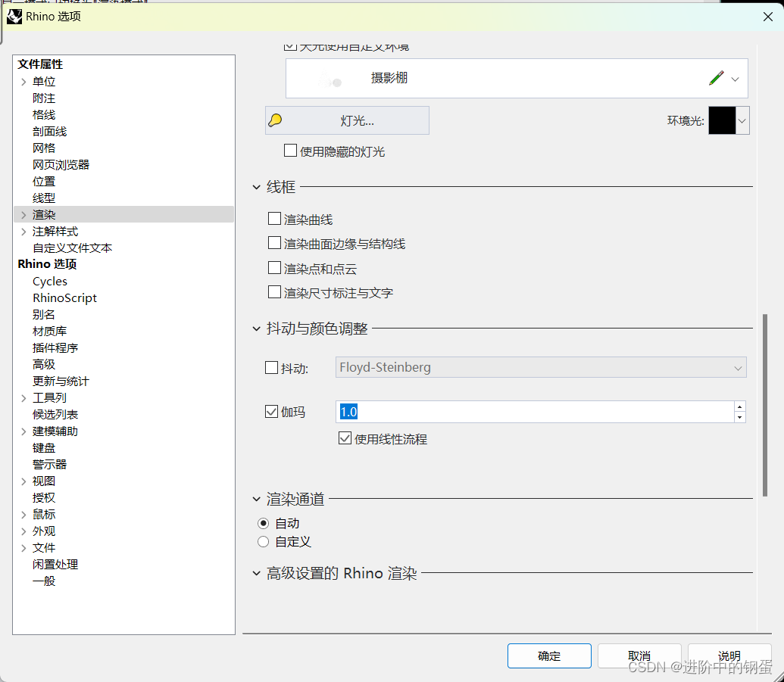Expand the 视图 tree node arrow
The image size is (784, 682).
point(23,481)
